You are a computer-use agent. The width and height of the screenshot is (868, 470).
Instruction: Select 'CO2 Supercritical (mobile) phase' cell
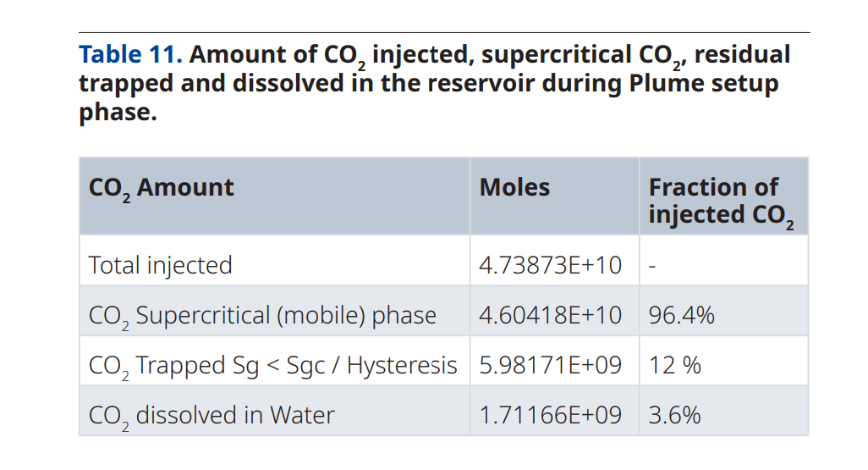point(262,316)
